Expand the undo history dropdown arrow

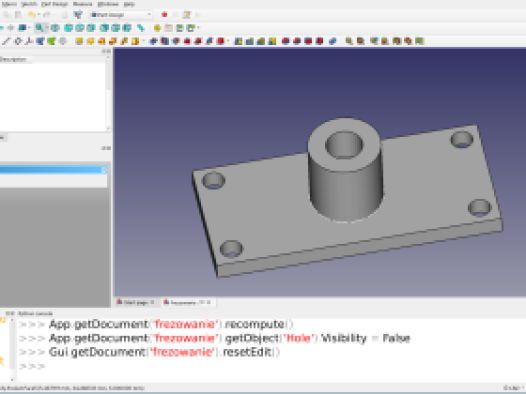[x=39, y=15]
